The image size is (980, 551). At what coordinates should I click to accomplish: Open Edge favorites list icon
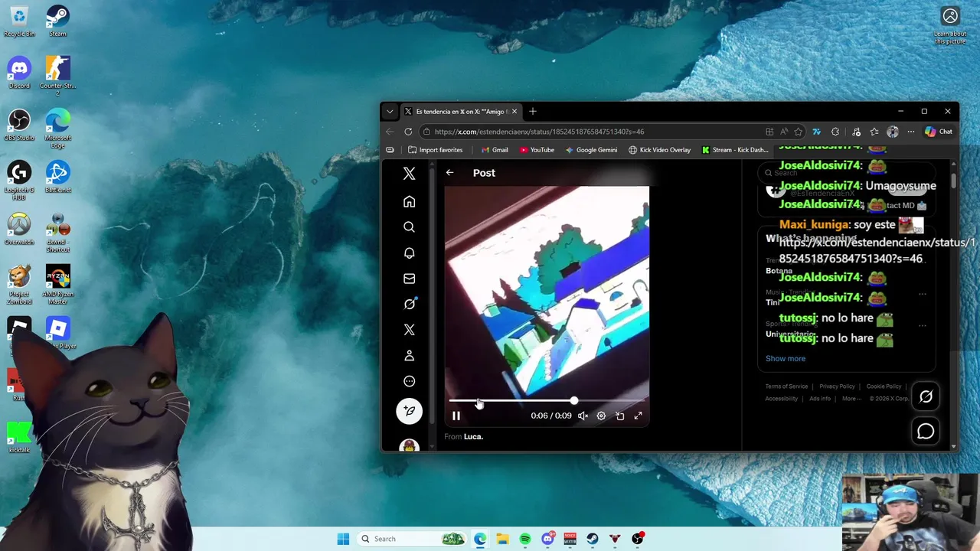(x=874, y=132)
